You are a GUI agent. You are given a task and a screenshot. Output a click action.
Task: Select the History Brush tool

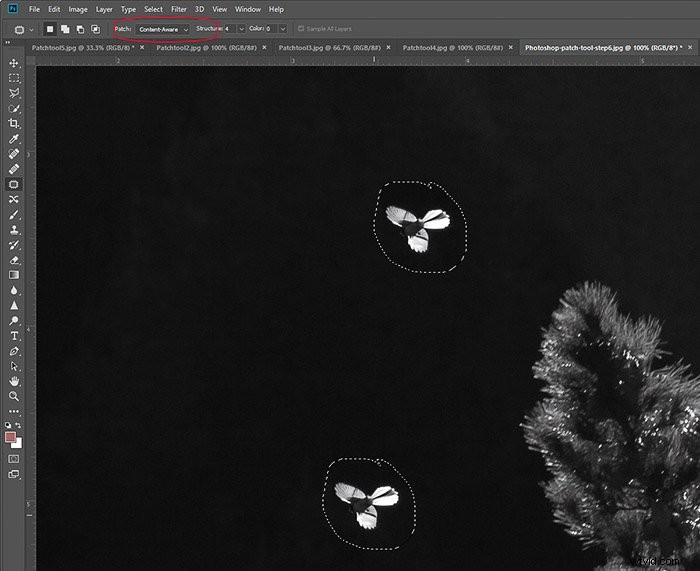point(14,245)
